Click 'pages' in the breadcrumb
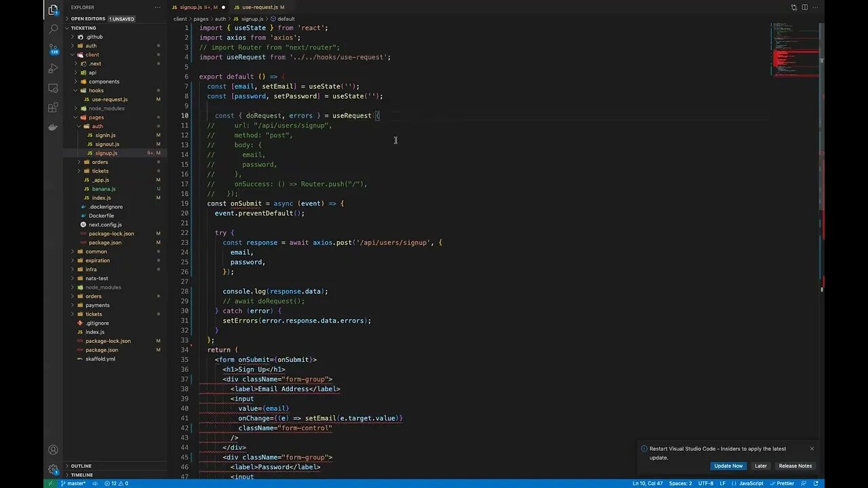The width and height of the screenshot is (868, 488). (x=201, y=19)
